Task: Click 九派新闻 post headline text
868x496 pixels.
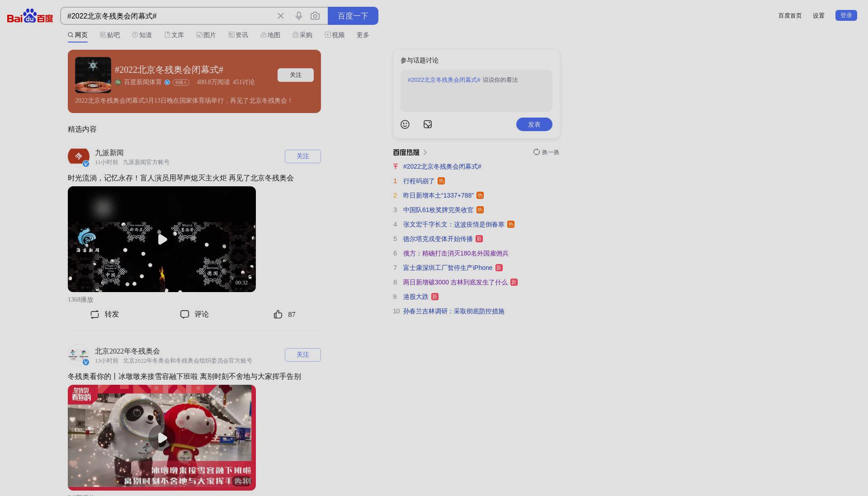Action: point(181,178)
